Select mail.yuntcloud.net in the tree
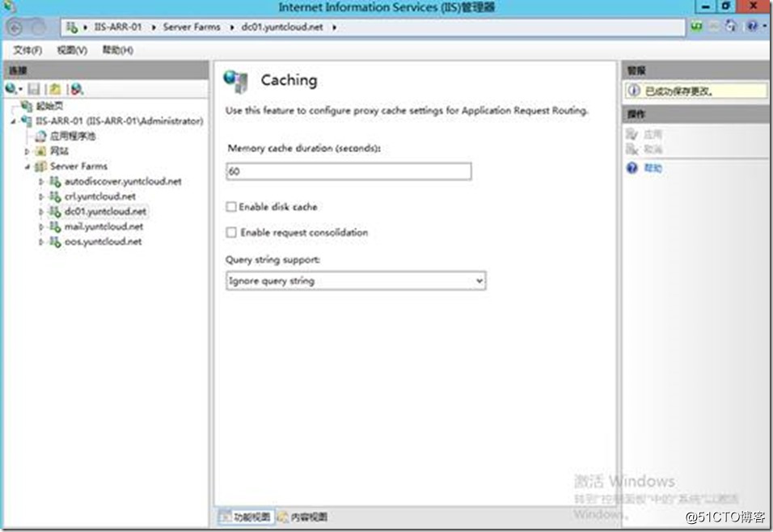The width and height of the screenshot is (773, 532). click(103, 227)
